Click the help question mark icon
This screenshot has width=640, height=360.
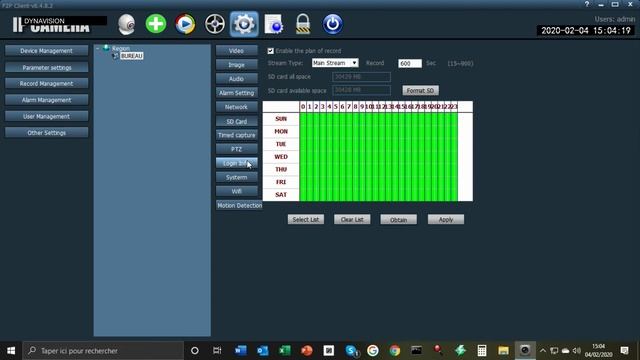587,4
